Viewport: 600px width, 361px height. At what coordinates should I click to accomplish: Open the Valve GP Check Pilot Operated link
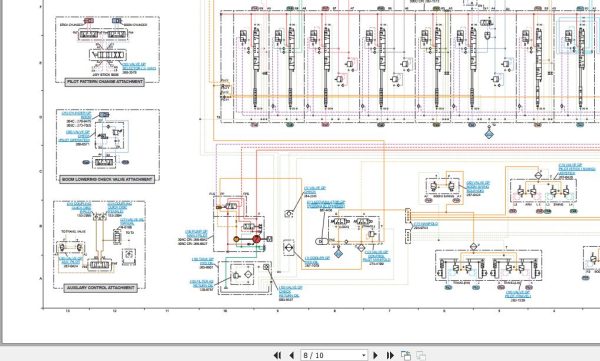[74, 136]
